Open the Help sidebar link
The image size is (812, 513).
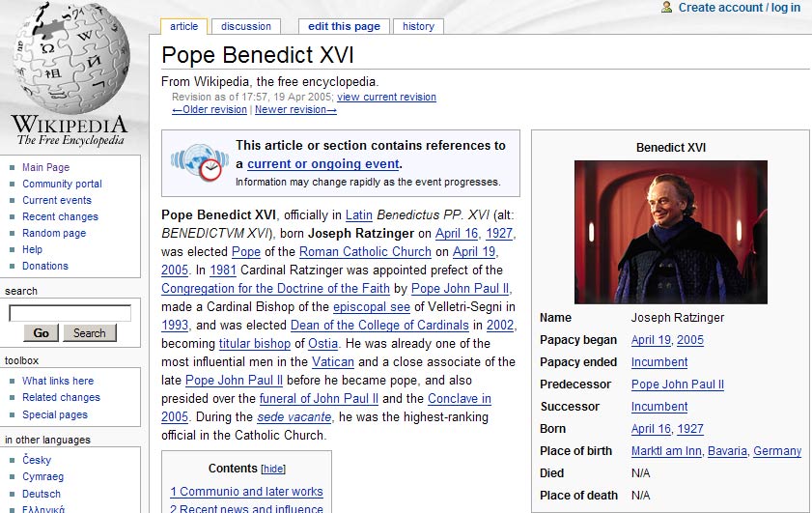point(32,249)
